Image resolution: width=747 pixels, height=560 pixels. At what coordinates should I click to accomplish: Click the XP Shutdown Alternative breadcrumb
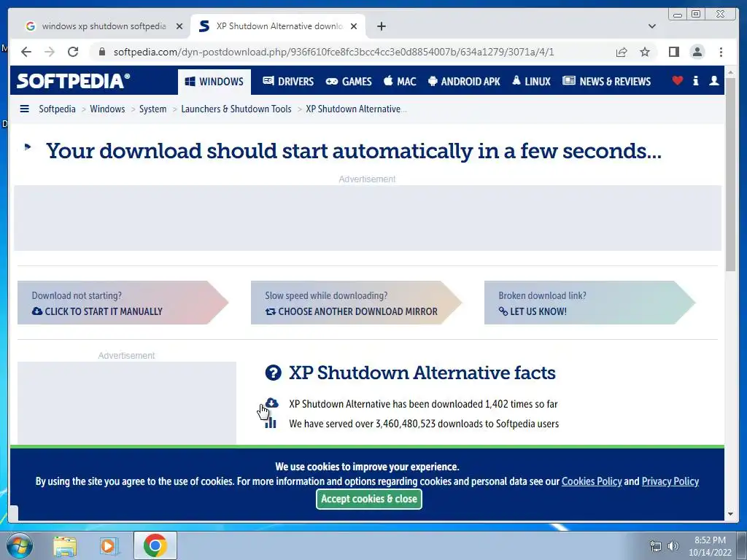(x=356, y=109)
